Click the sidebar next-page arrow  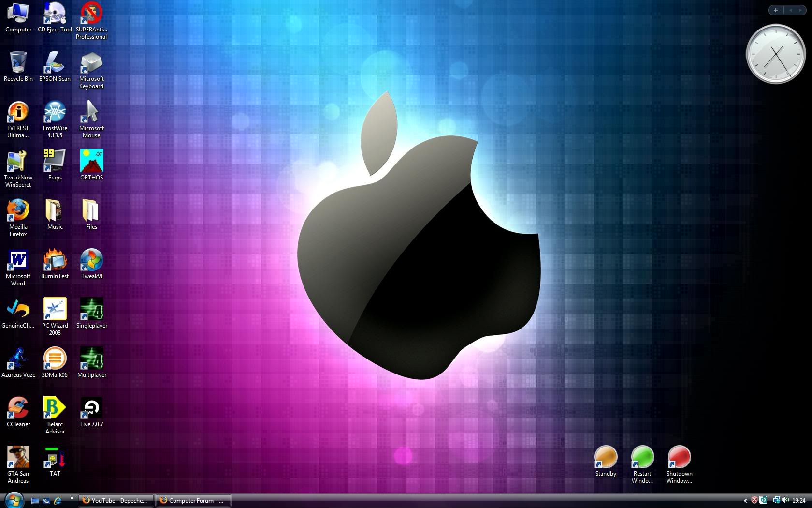click(800, 10)
